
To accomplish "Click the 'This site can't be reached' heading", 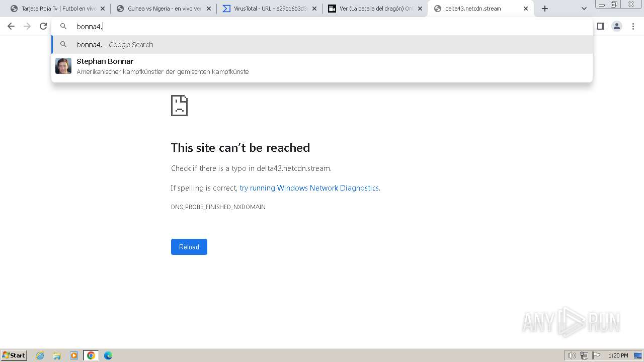I will tap(240, 148).
